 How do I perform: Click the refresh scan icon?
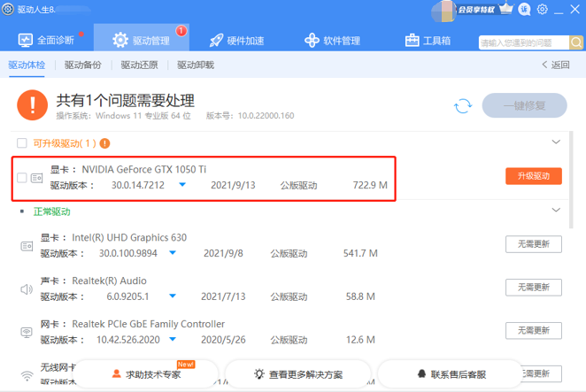point(463,106)
